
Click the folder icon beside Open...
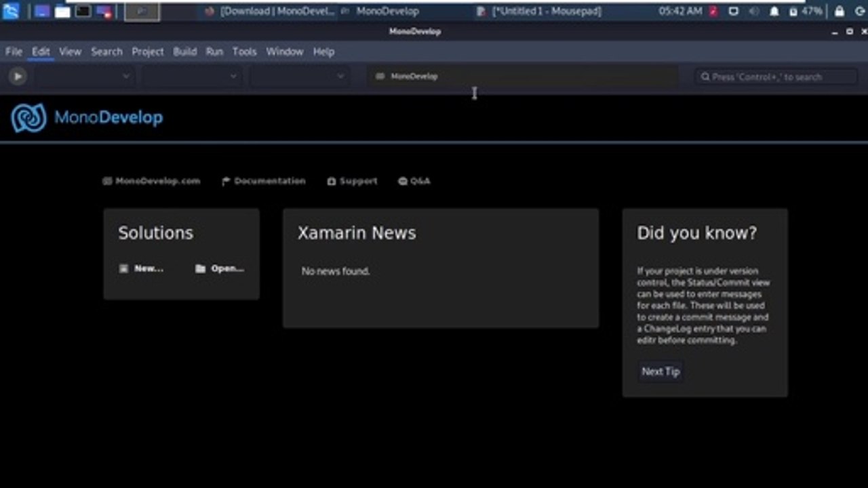(200, 268)
